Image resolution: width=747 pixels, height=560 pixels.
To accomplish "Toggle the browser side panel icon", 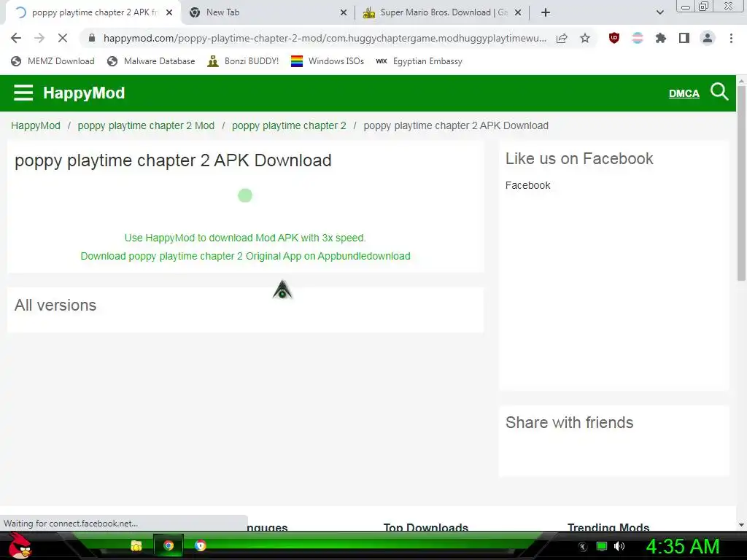I will (684, 38).
